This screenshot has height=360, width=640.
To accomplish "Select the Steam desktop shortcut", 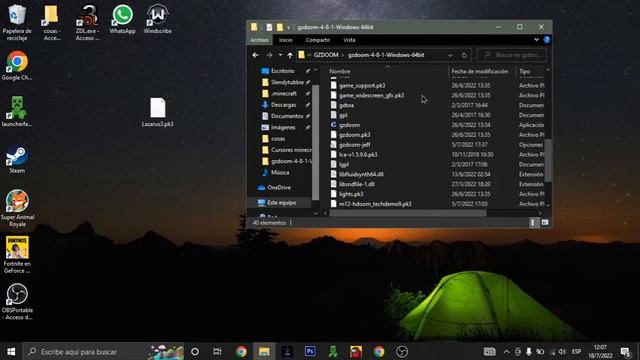I will pyautogui.click(x=17, y=159).
